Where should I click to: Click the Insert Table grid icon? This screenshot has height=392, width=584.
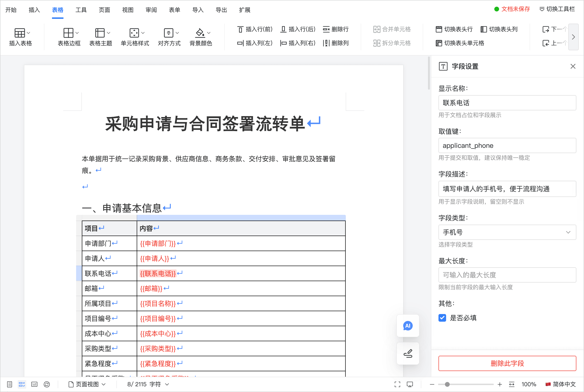point(20,33)
